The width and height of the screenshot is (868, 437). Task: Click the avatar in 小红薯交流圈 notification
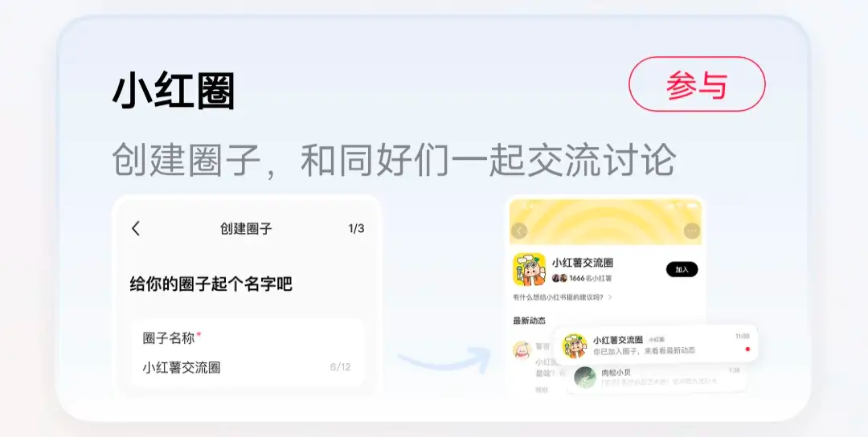click(575, 345)
